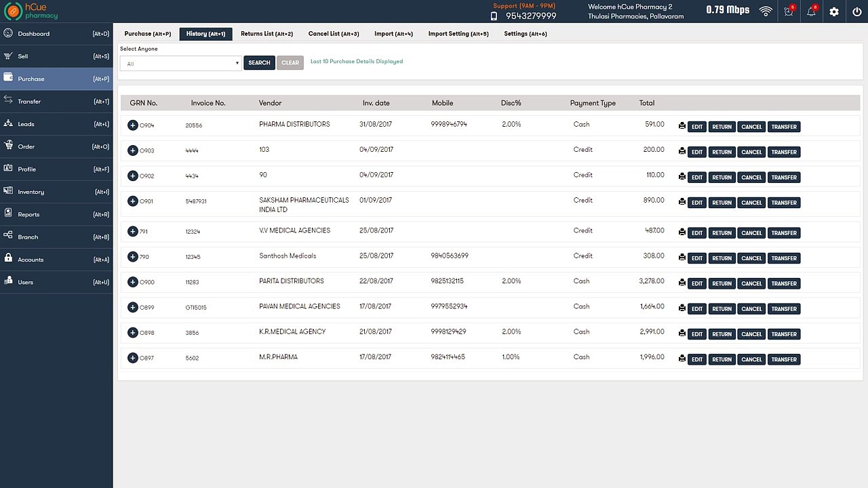
Task: Open Users in sidebar
Action: click(56, 282)
